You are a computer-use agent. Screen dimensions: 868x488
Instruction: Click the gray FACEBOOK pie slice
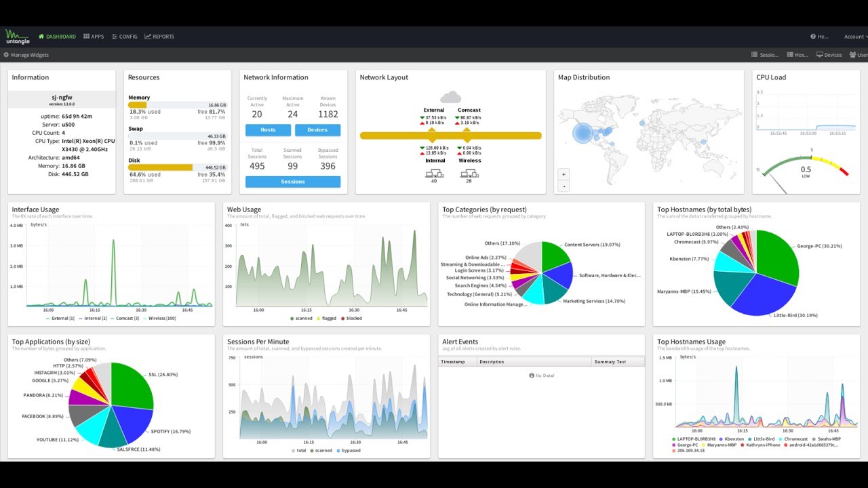pos(81,413)
